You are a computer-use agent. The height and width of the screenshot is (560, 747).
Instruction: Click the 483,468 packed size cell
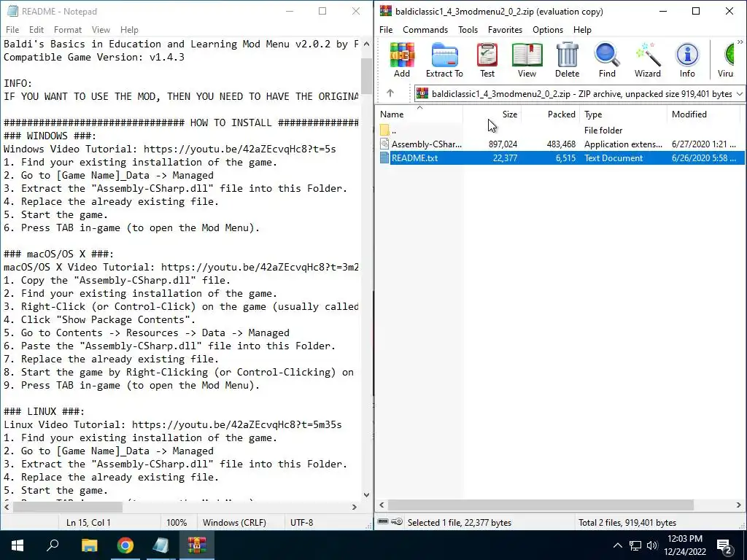pyautogui.click(x=561, y=144)
